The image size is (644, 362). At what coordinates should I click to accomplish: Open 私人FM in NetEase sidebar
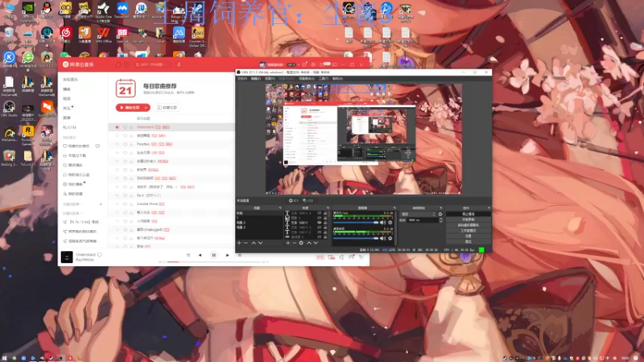click(69, 127)
